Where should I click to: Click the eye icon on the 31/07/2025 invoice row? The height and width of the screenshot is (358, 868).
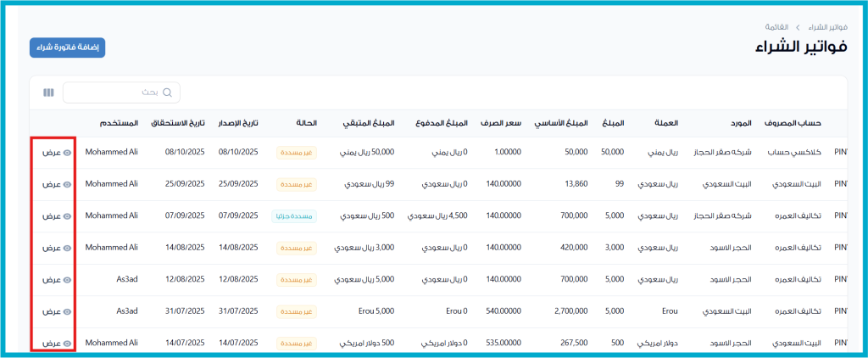tap(67, 311)
